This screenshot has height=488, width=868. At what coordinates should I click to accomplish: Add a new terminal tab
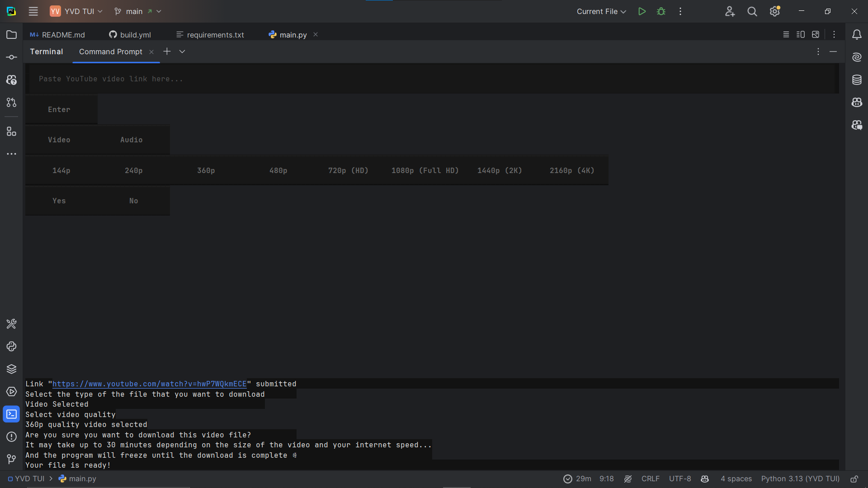(x=167, y=52)
